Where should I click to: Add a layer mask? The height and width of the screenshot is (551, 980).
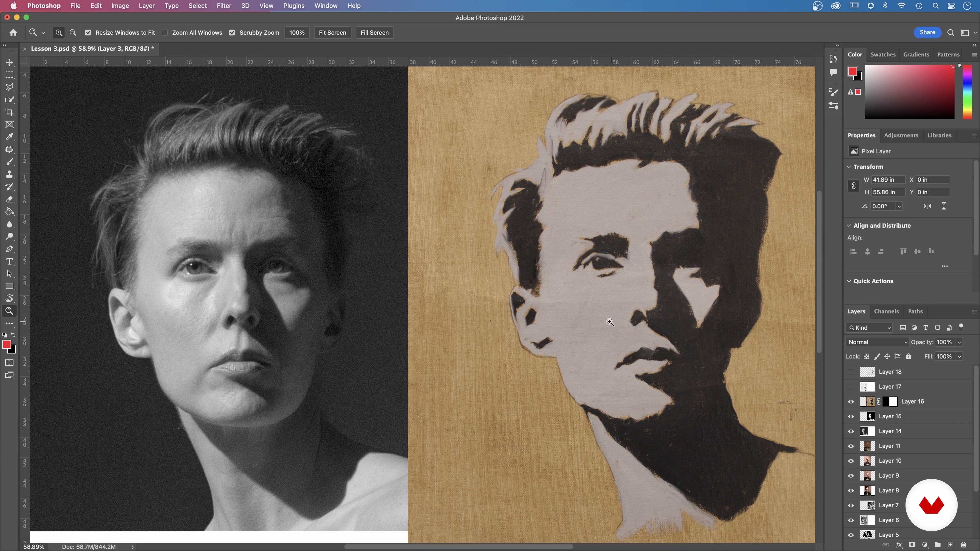[x=912, y=545]
